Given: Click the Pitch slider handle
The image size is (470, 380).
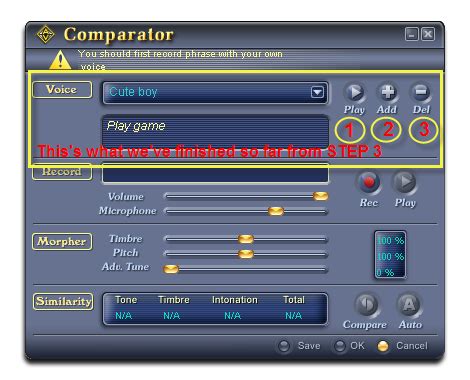Looking at the screenshot, I should click(x=246, y=254).
